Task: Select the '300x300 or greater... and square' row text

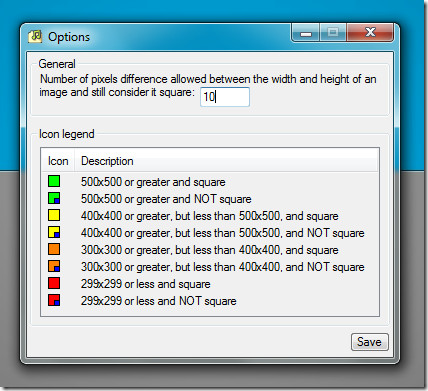Action: click(209, 250)
